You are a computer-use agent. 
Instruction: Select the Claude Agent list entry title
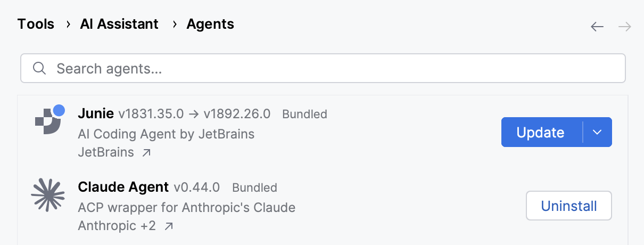123,187
